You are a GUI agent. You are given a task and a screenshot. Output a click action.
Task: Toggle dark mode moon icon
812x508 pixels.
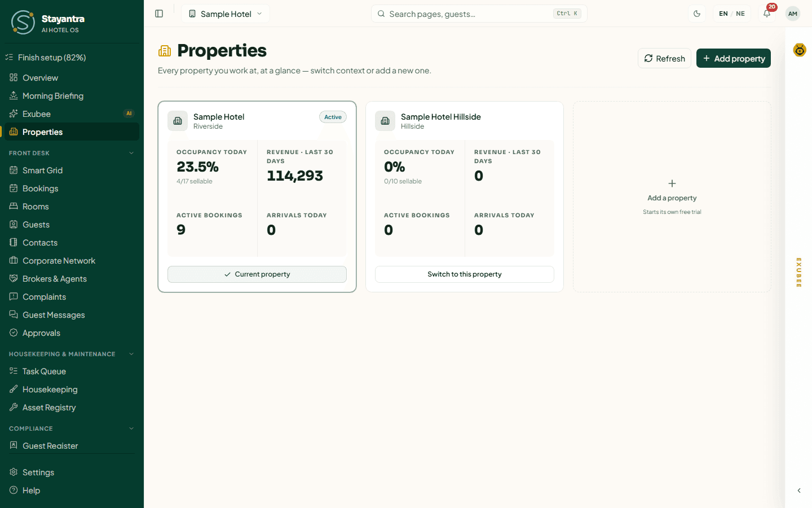tap(697, 14)
